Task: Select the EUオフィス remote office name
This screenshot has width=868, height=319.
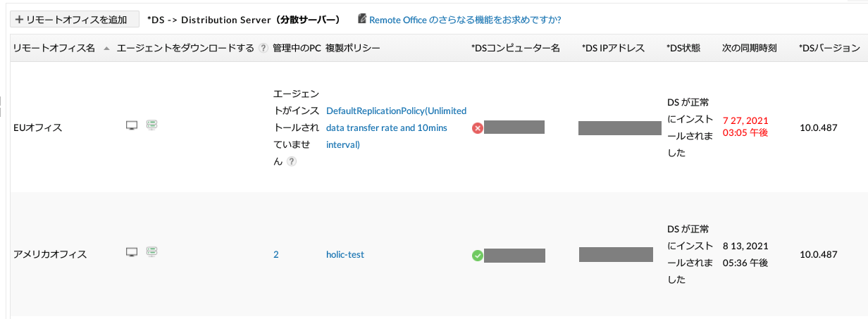Action: [x=38, y=128]
